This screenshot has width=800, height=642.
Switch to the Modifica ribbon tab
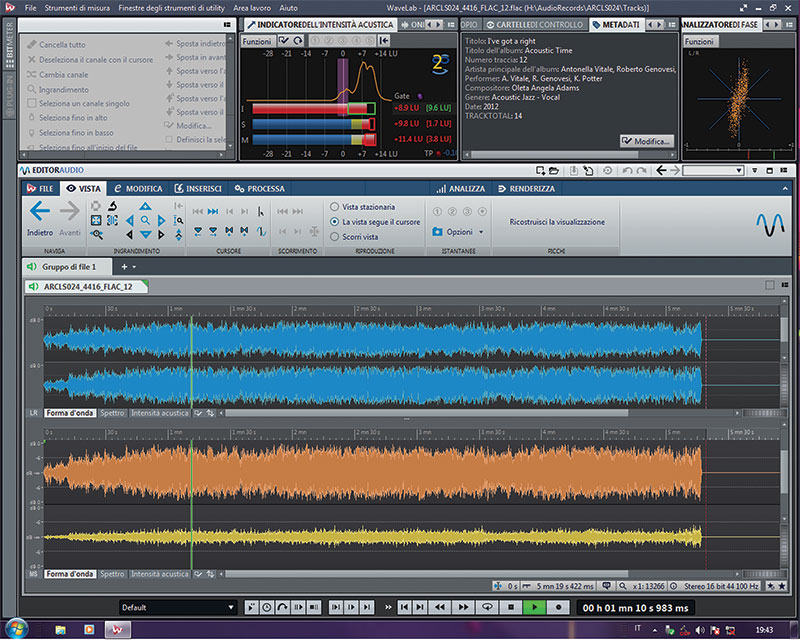(x=138, y=188)
